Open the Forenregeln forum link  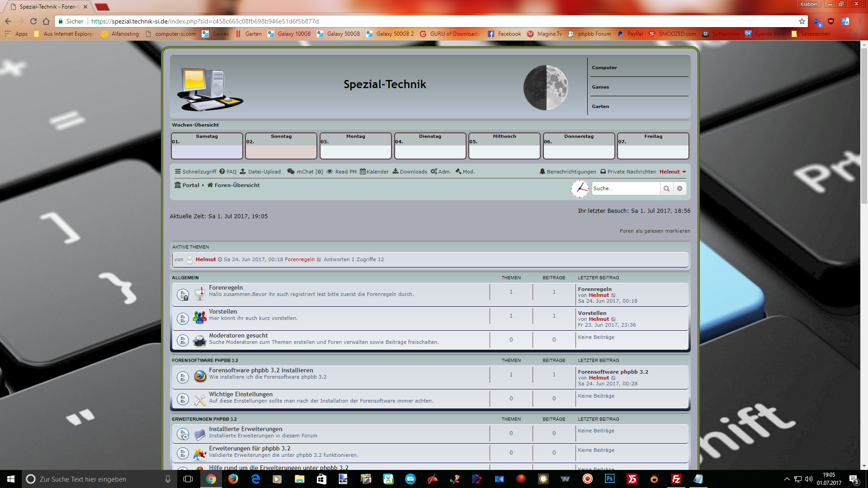click(x=226, y=287)
